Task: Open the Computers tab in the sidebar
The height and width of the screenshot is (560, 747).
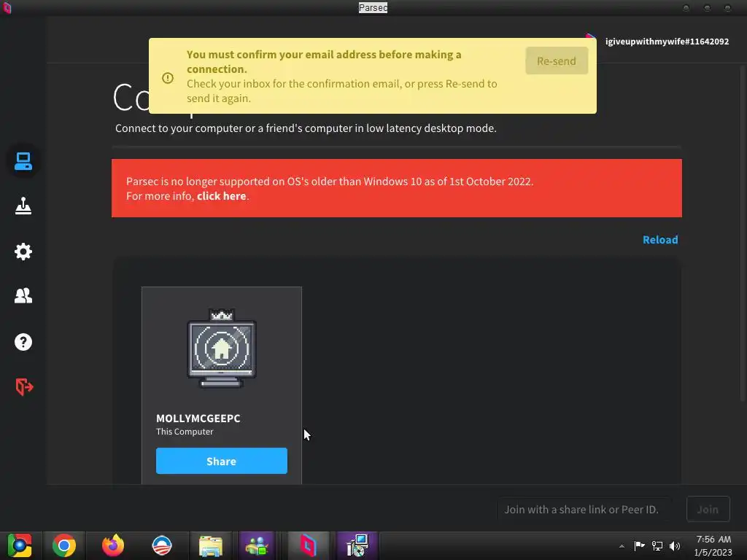Action: click(x=23, y=161)
